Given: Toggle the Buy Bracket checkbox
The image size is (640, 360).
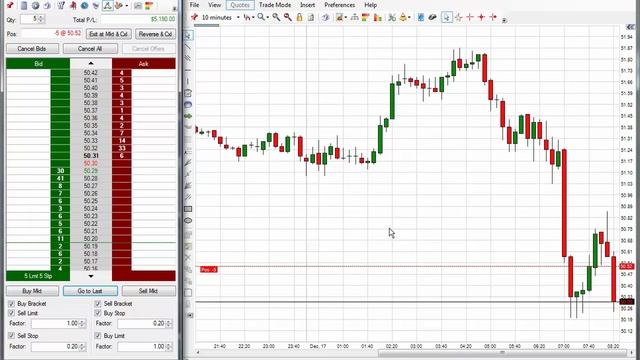Looking at the screenshot, I should (11, 304).
